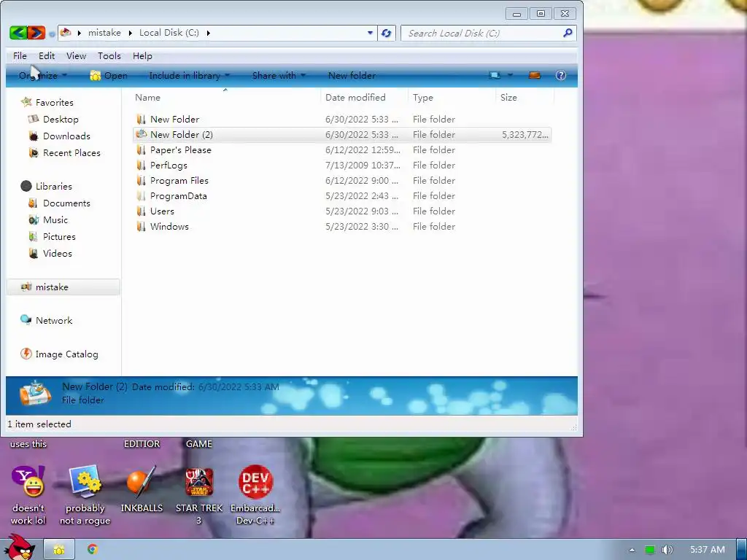Open Recent Places in the sidebar

coord(71,153)
